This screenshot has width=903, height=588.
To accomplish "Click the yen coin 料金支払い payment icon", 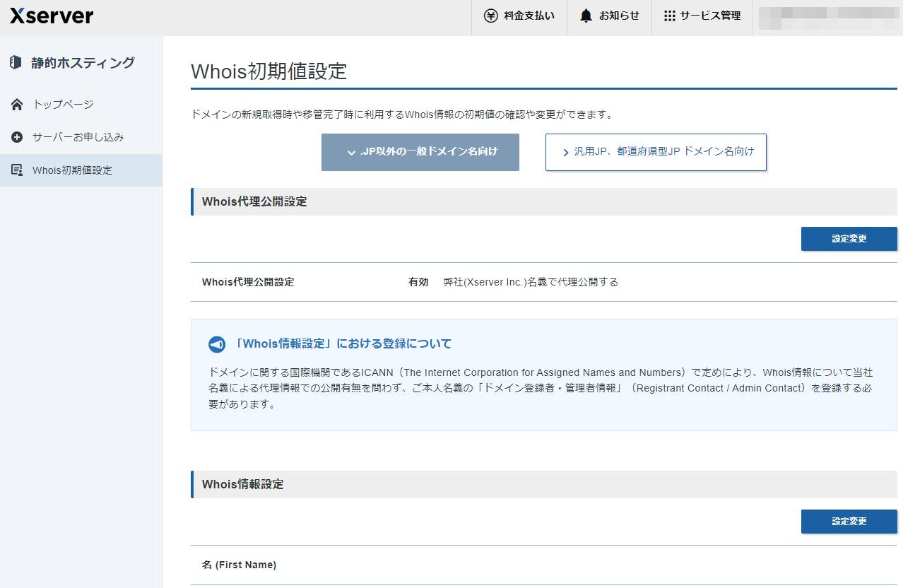I will coord(490,14).
